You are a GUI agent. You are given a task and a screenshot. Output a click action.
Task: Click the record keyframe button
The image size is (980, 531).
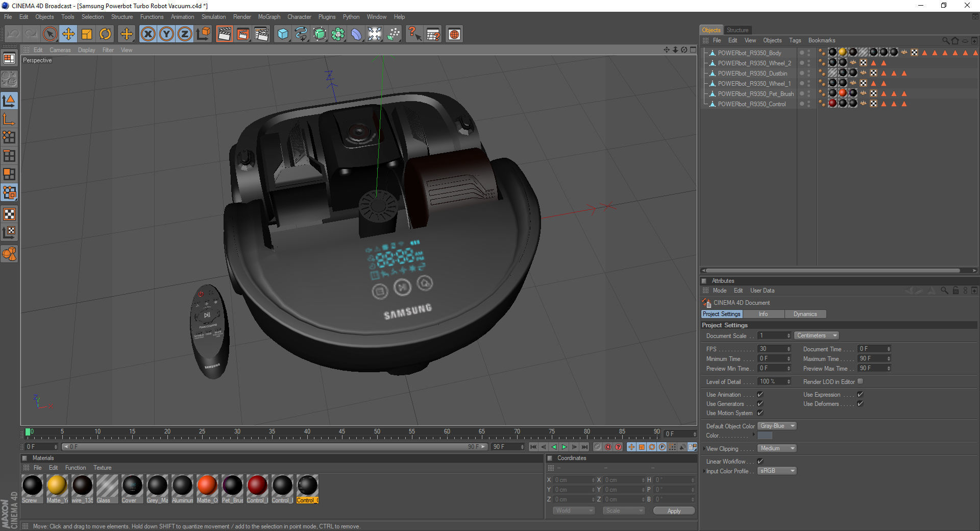point(598,447)
